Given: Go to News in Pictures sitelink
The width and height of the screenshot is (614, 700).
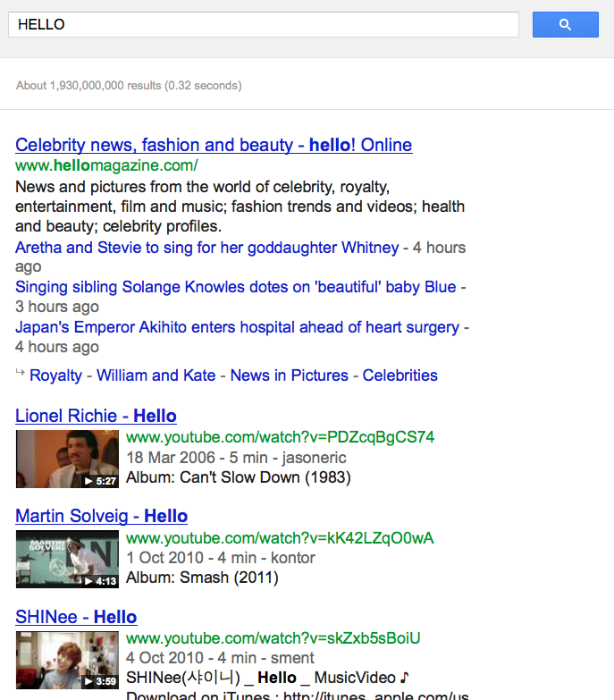Looking at the screenshot, I should [290, 375].
